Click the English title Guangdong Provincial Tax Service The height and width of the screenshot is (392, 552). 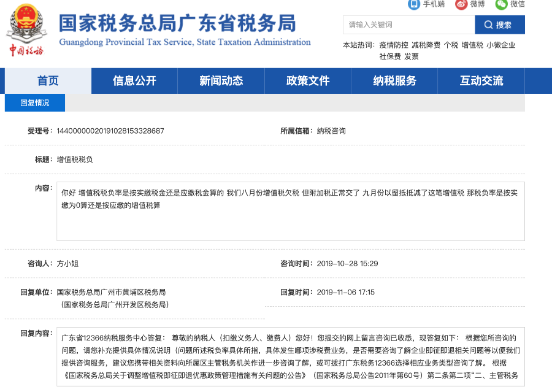185,42
